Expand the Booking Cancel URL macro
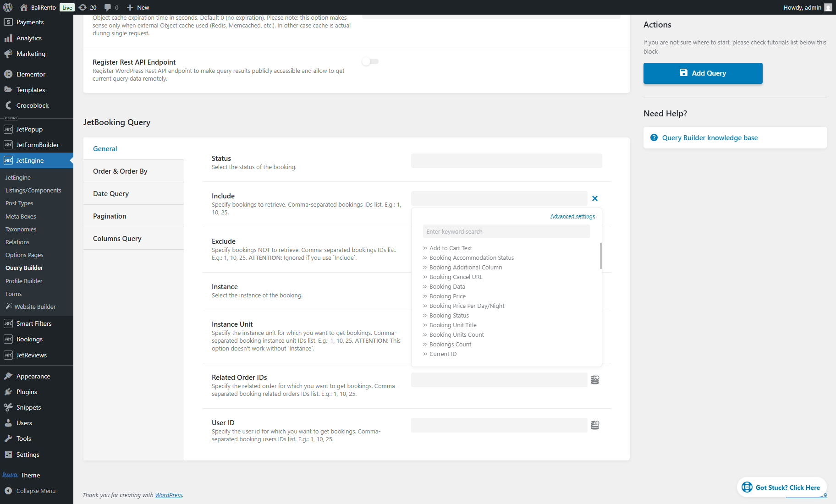 pyautogui.click(x=453, y=277)
